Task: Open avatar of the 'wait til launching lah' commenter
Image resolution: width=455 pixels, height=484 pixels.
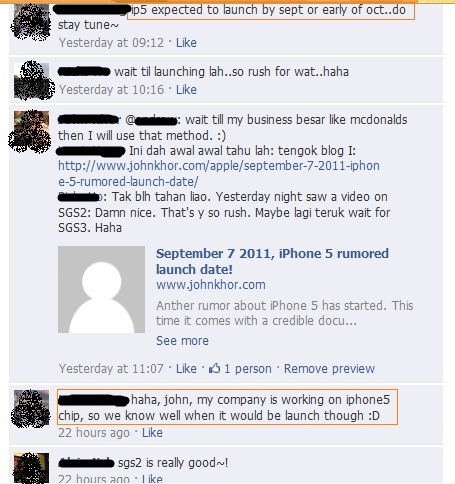Action: 32,80
